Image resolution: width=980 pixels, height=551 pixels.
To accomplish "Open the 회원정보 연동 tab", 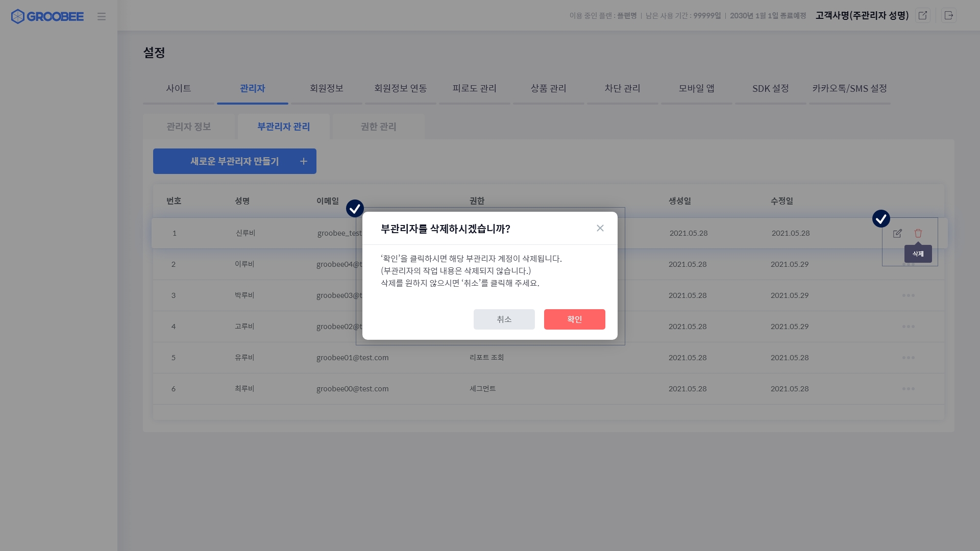I will point(401,88).
